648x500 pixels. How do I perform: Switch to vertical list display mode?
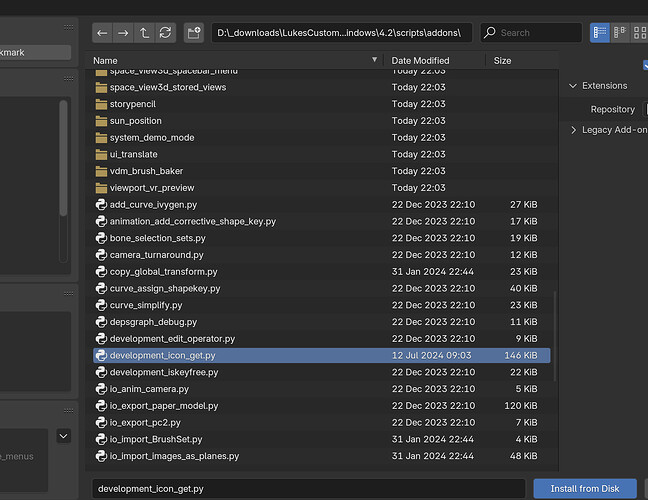tap(600, 33)
